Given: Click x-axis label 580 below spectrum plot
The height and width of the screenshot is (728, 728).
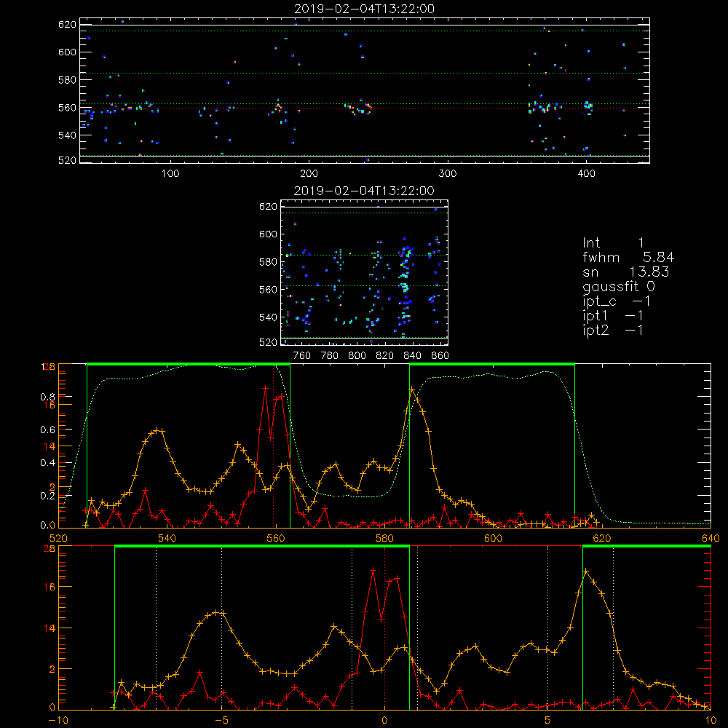Looking at the screenshot, I should coord(384,538).
